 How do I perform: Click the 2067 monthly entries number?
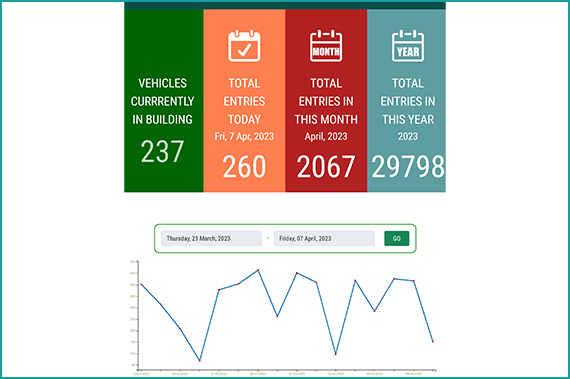(x=326, y=167)
